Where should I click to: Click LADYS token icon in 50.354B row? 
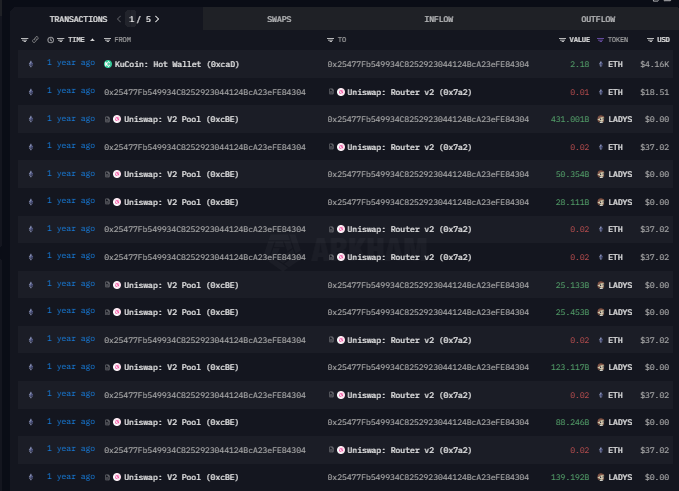(x=601, y=174)
